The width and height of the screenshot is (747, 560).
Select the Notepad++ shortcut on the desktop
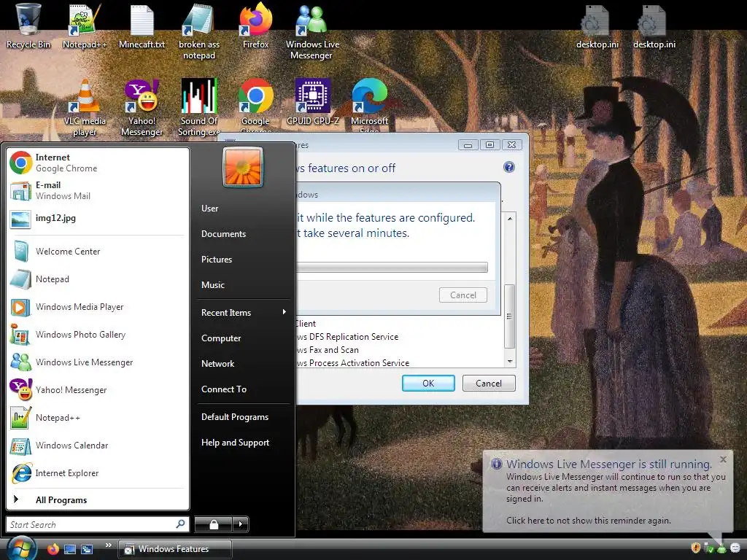click(x=85, y=26)
